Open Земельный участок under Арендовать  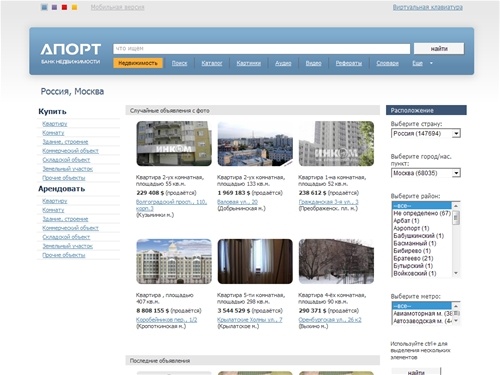[x=67, y=246]
